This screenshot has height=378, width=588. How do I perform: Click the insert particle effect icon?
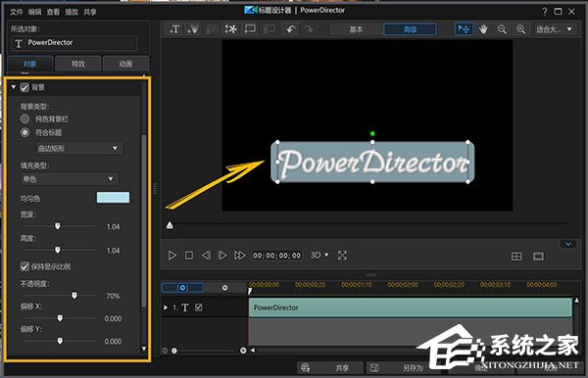click(230, 29)
